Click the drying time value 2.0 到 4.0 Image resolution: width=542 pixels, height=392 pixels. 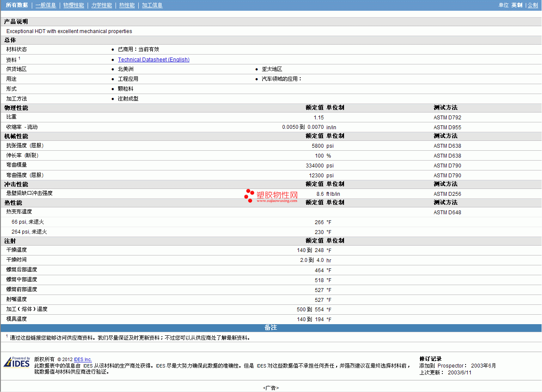coord(312,260)
